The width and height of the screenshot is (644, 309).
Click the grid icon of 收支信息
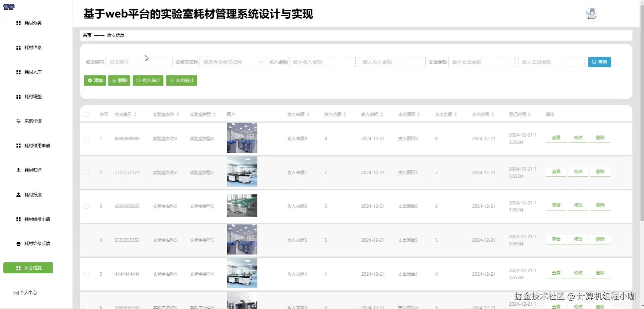pyautogui.click(x=19, y=268)
